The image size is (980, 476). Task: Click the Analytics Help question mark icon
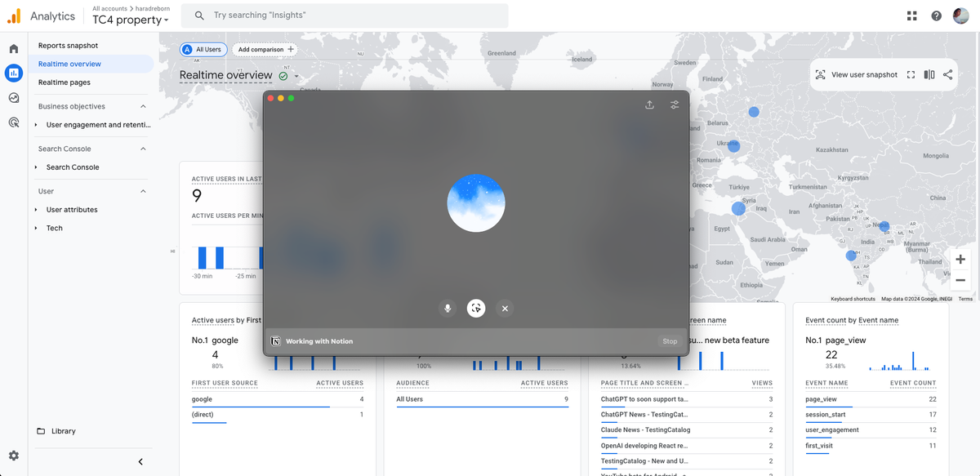pos(936,15)
